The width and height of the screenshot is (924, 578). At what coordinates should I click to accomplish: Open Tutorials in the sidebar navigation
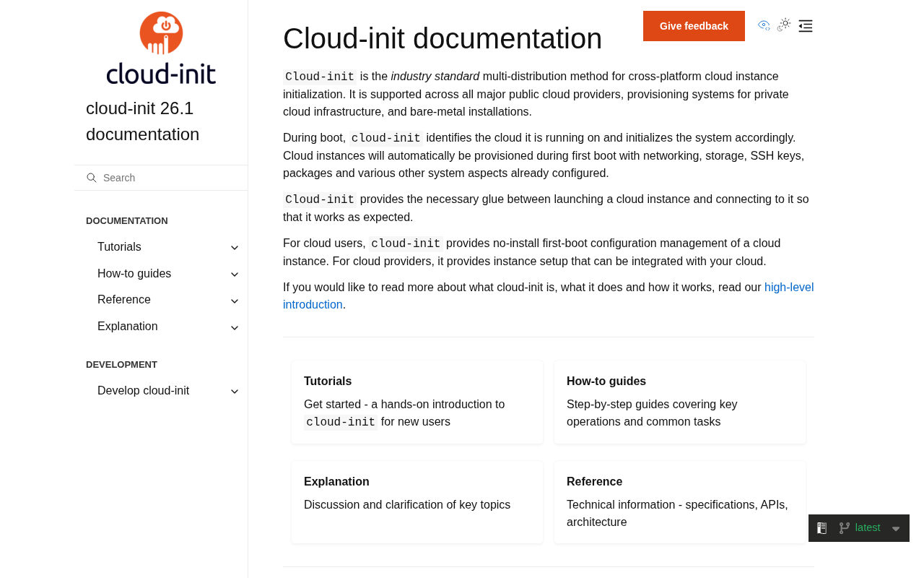(119, 247)
